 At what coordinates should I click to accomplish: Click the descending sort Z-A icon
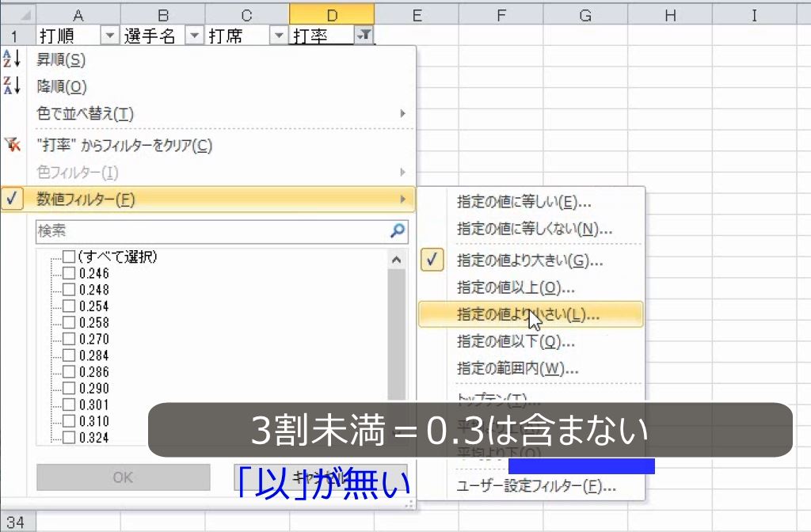11,85
